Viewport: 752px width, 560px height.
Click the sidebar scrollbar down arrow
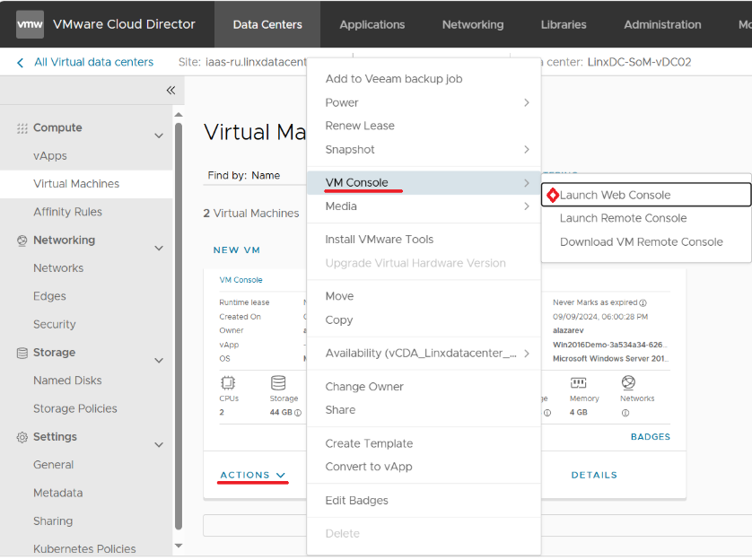[179, 546]
